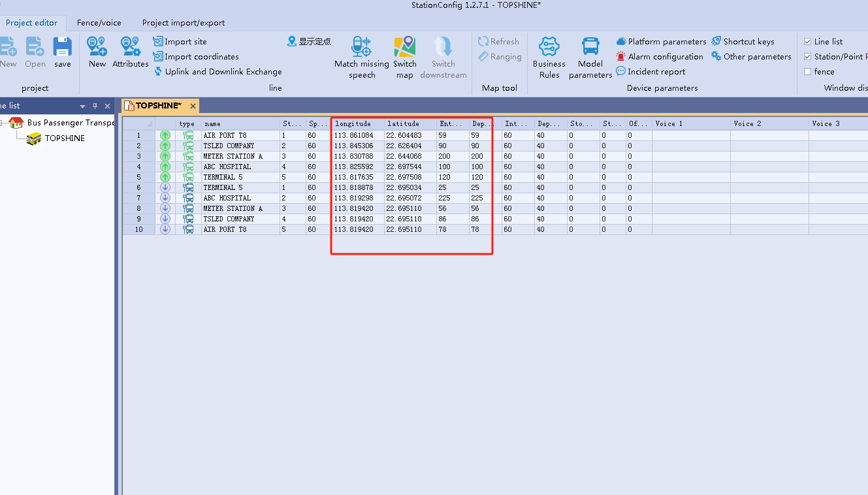The width and height of the screenshot is (868, 495).
Task: Open Alarm configuration
Action: [x=660, y=57]
